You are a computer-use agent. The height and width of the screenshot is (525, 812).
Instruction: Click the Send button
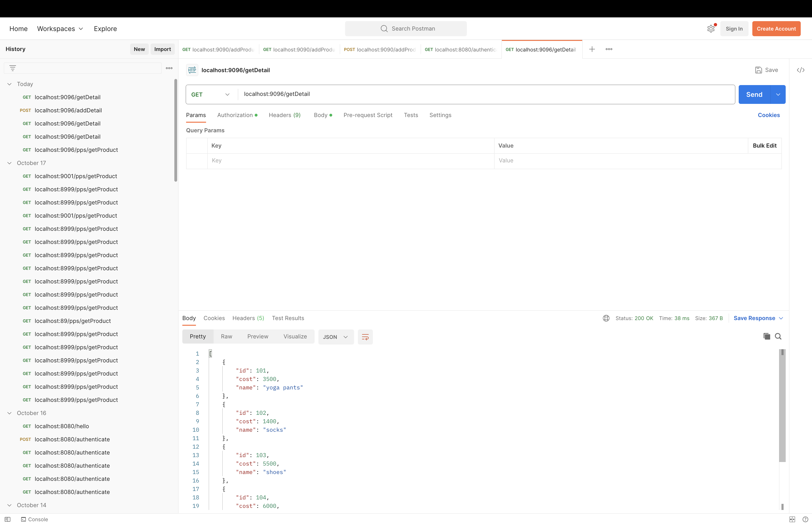coord(754,94)
